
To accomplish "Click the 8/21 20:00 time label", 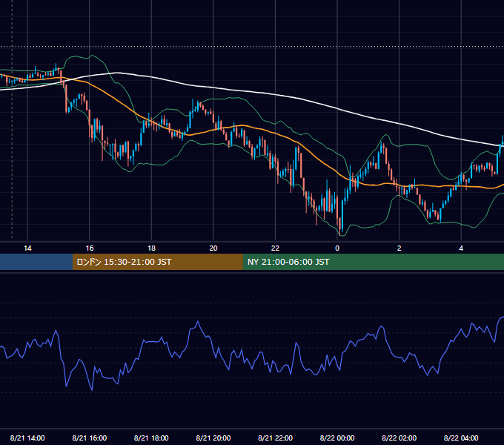I will tap(213, 438).
